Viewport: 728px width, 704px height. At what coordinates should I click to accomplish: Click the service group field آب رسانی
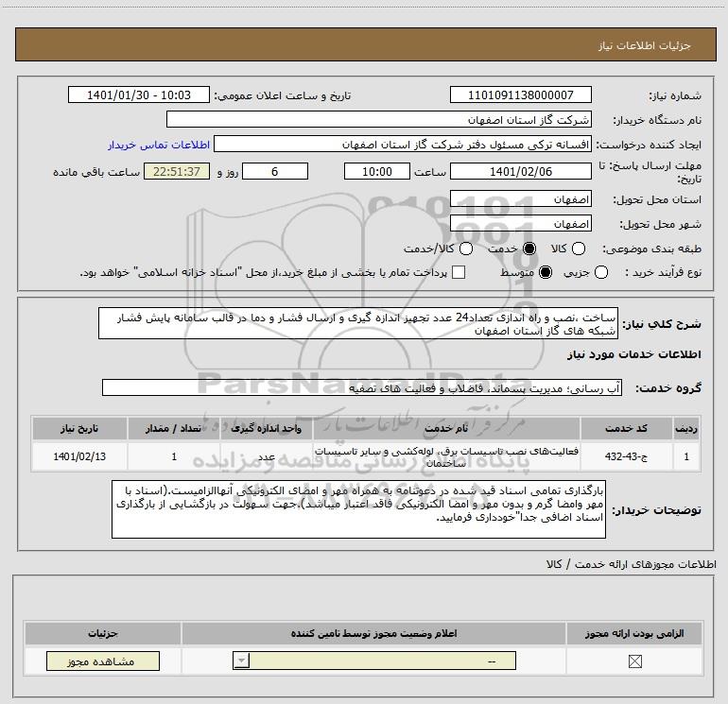pos(362,388)
